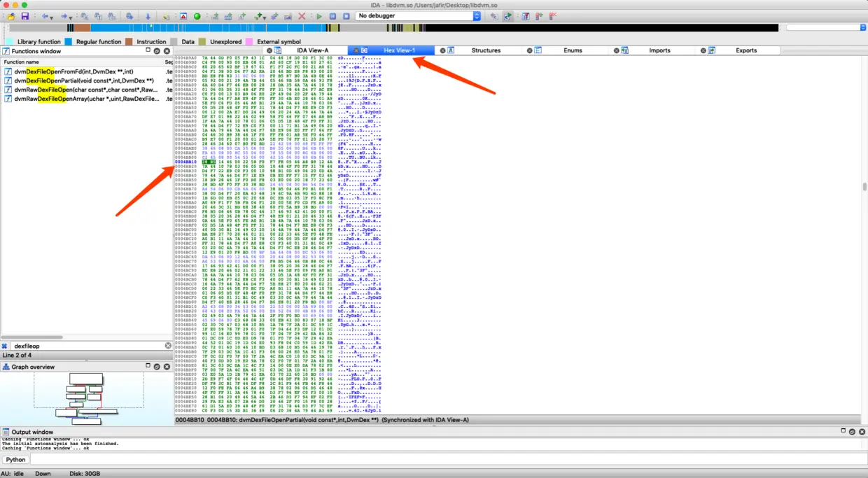
Task: Close the Hex View-1 tab
Action: 356,50
